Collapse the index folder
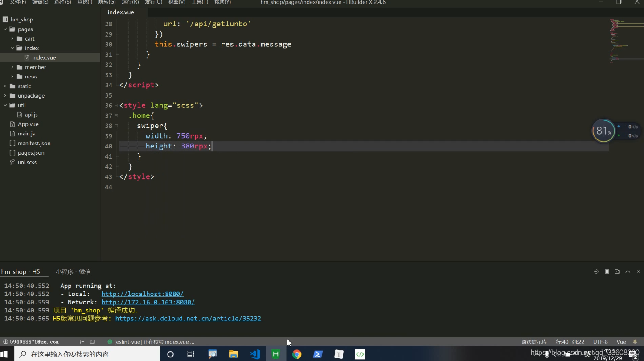Image resolution: width=644 pixels, height=361 pixels. tap(12, 48)
